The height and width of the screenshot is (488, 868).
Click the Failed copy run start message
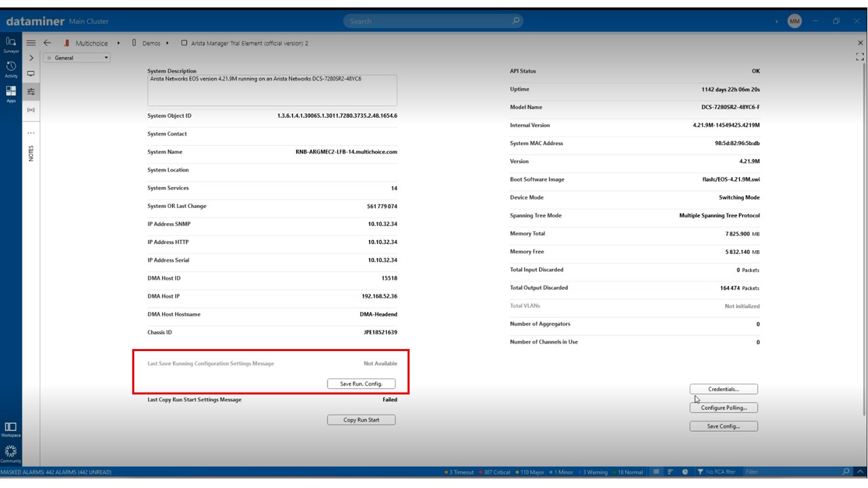pyautogui.click(x=390, y=400)
